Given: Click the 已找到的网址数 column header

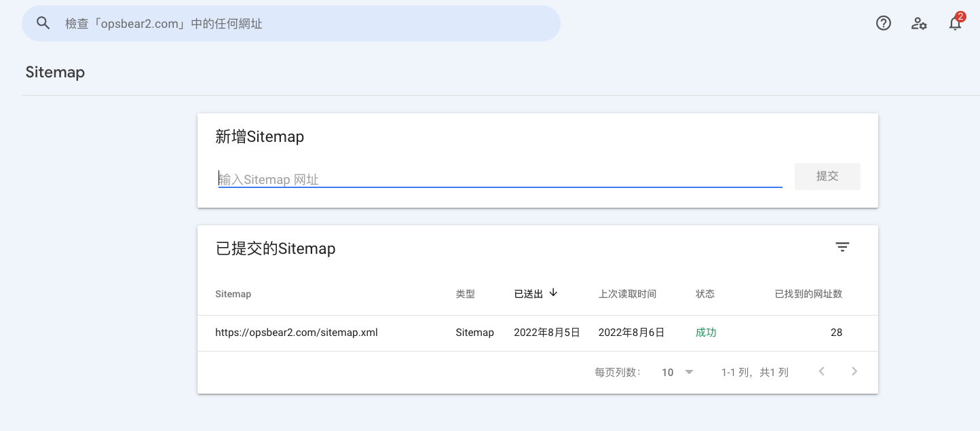Looking at the screenshot, I should (808, 294).
